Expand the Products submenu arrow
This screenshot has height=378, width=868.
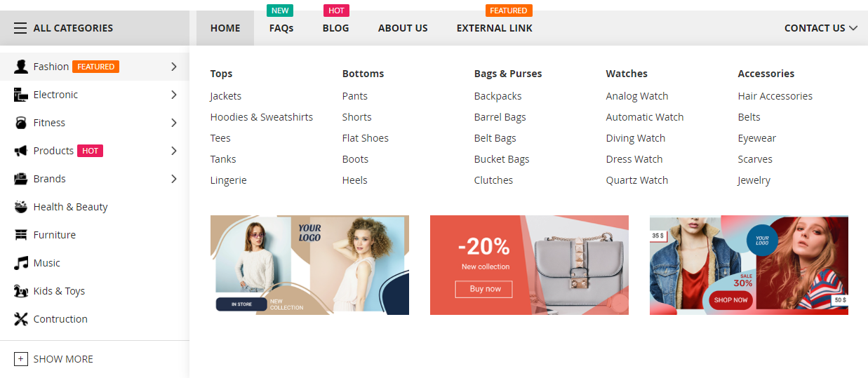point(174,151)
